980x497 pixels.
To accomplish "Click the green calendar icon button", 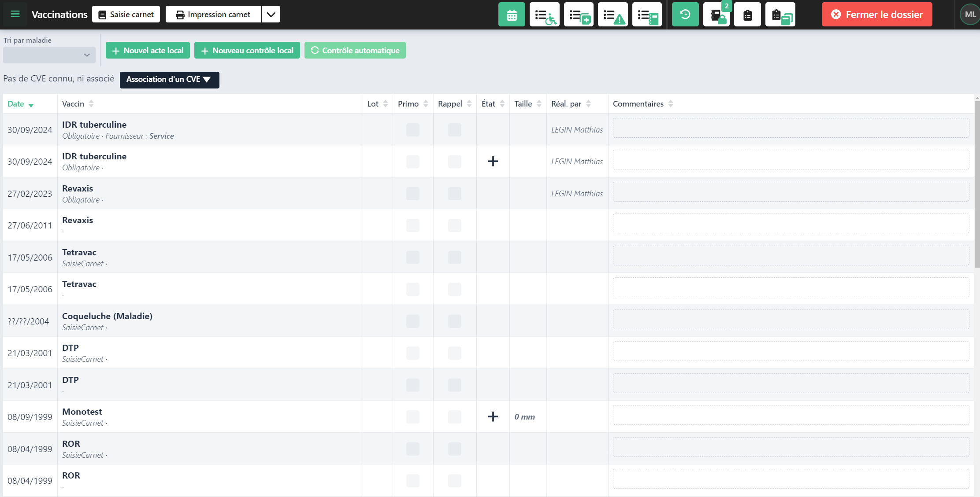I will point(511,15).
